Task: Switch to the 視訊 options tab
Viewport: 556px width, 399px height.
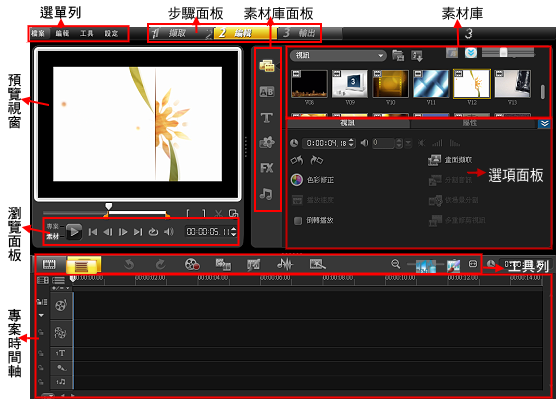Action: pyautogui.click(x=348, y=123)
